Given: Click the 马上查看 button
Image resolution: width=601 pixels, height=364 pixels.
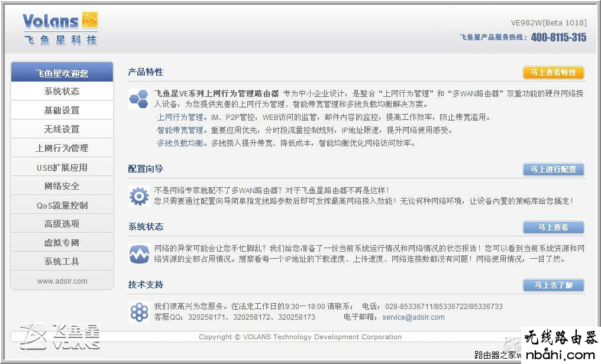Looking at the screenshot, I should tap(554, 227).
